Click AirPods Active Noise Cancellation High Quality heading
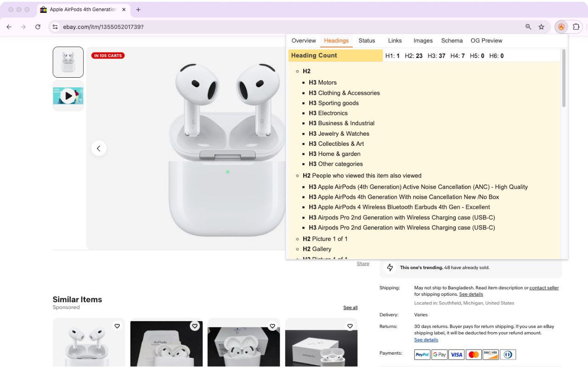The image size is (588, 368). 418,187
